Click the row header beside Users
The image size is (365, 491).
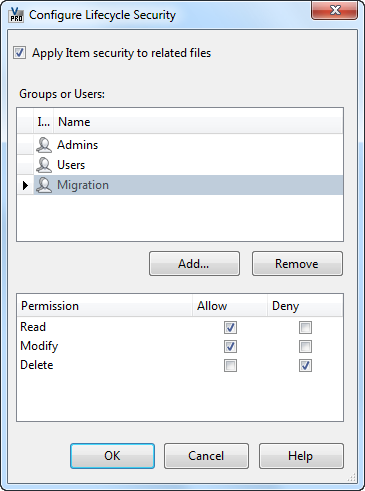pos(25,165)
